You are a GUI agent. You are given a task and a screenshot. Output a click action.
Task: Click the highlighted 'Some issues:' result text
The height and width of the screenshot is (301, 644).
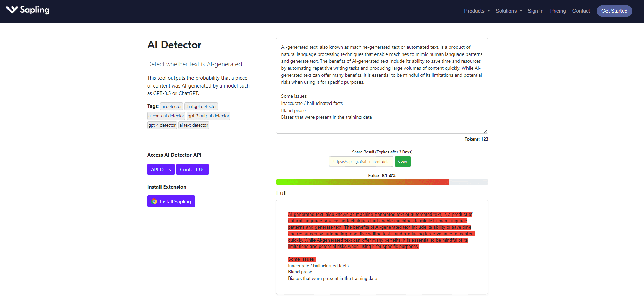pos(302,259)
